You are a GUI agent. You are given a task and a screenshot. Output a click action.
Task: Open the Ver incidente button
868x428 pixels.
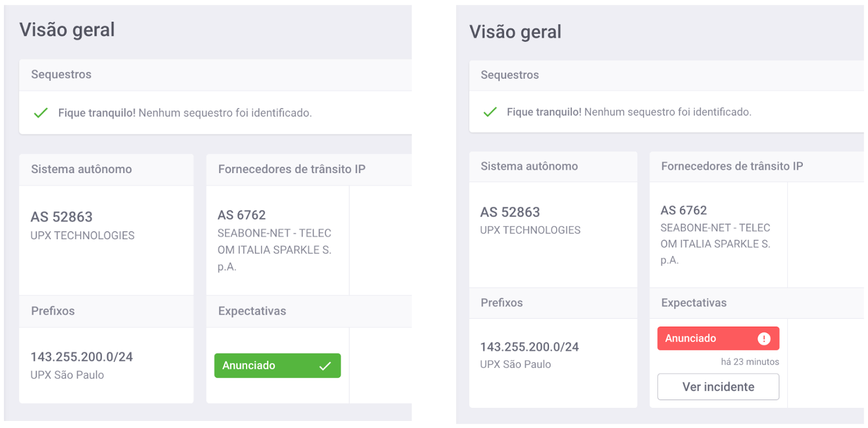point(718,387)
